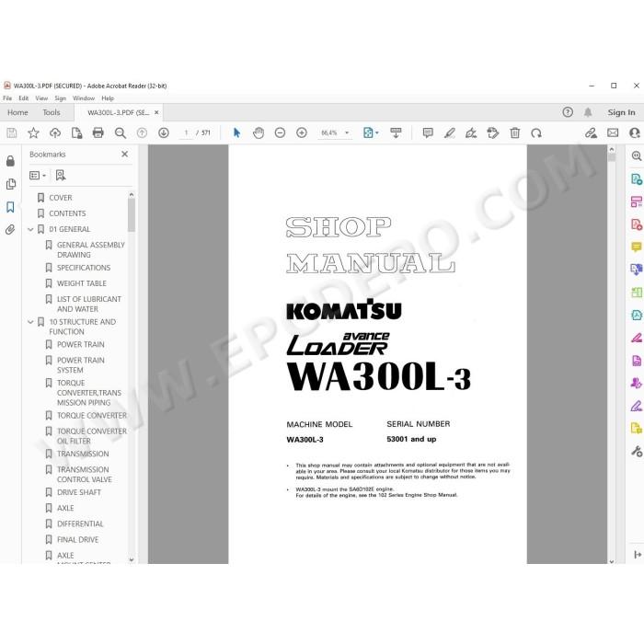
Task: Open the View menu
Action: [x=41, y=98]
